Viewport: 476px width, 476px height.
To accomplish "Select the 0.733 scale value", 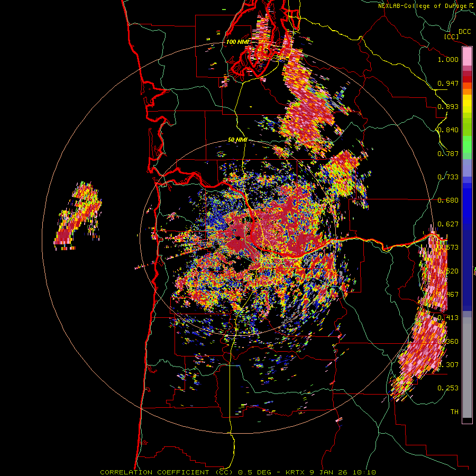I will (x=448, y=177).
